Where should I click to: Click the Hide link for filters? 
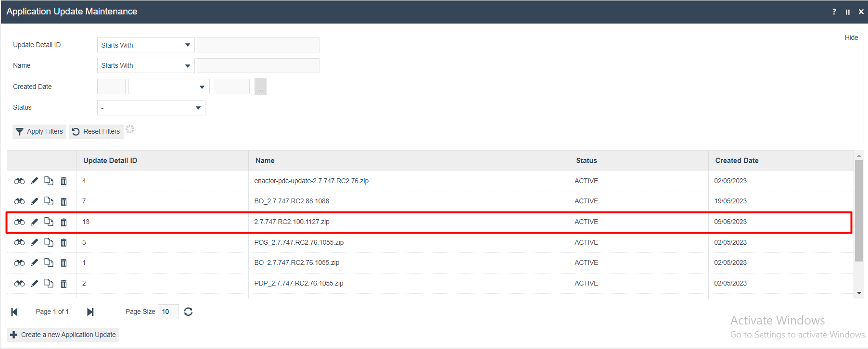click(x=851, y=38)
